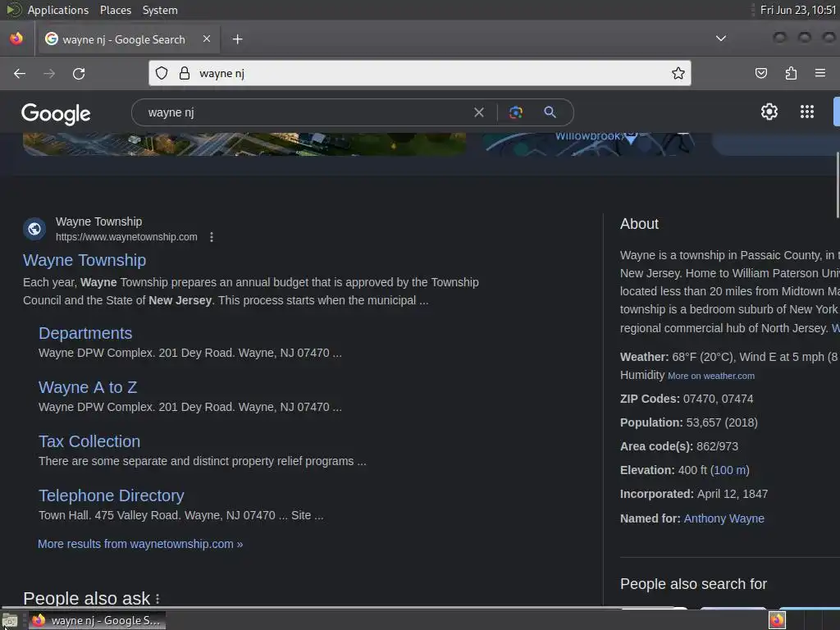Click the Firefox tray icon in bottom panel
The image size is (840, 630).
(777, 620)
